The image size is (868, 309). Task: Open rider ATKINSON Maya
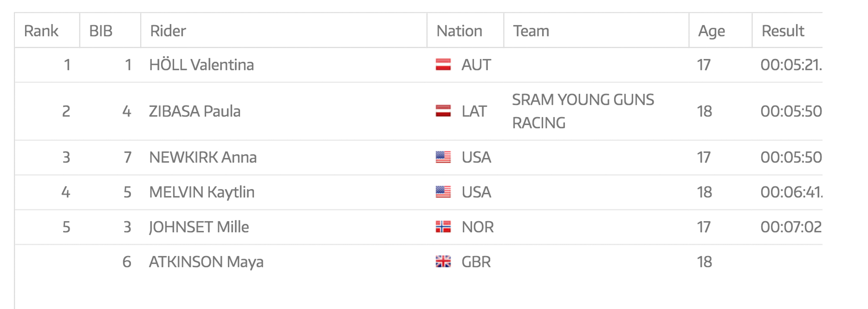(x=206, y=262)
